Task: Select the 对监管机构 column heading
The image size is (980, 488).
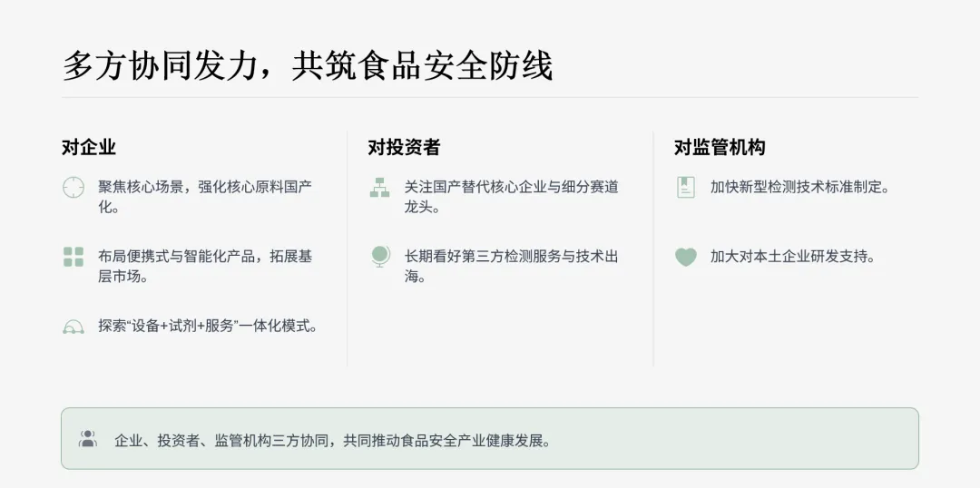Action: (x=720, y=148)
